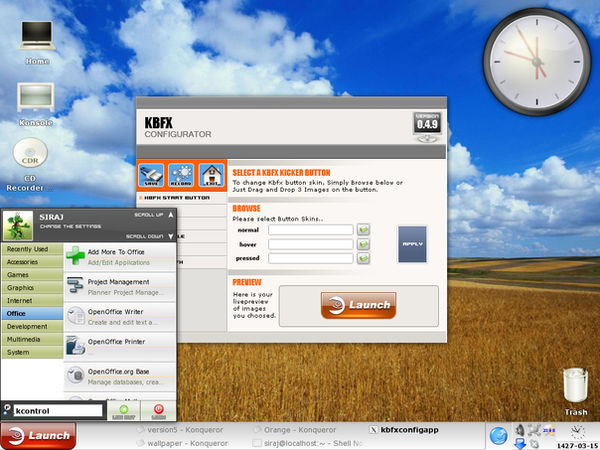This screenshot has height=450, width=600.
Task: Click the green plus Add More To Office icon
Action: pyautogui.click(x=75, y=256)
